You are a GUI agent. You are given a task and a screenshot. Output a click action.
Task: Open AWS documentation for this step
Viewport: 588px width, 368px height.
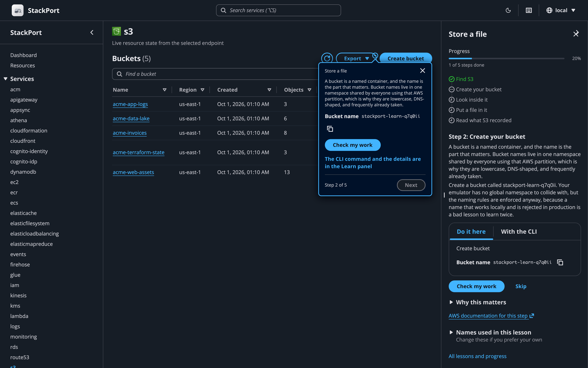pyautogui.click(x=491, y=316)
